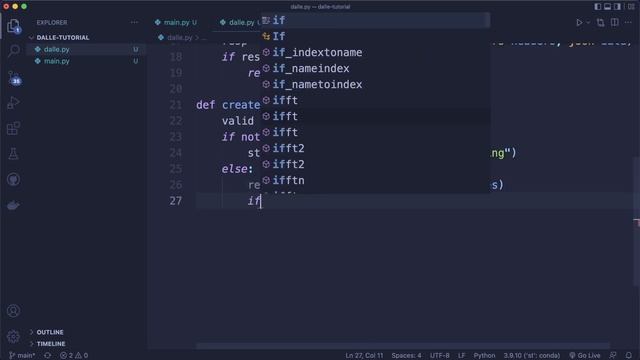The height and width of the screenshot is (360, 640).
Task: Choose if_nameindex suggestion
Action: (376, 68)
